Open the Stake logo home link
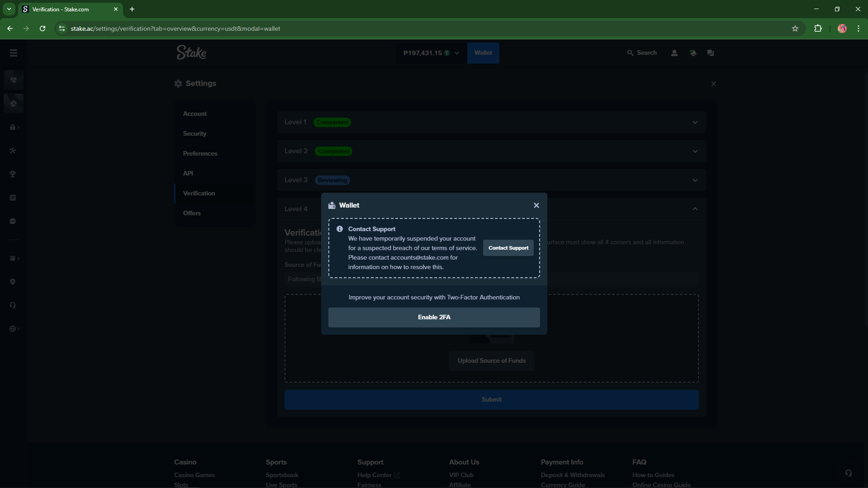868x488 pixels. pyautogui.click(x=191, y=52)
